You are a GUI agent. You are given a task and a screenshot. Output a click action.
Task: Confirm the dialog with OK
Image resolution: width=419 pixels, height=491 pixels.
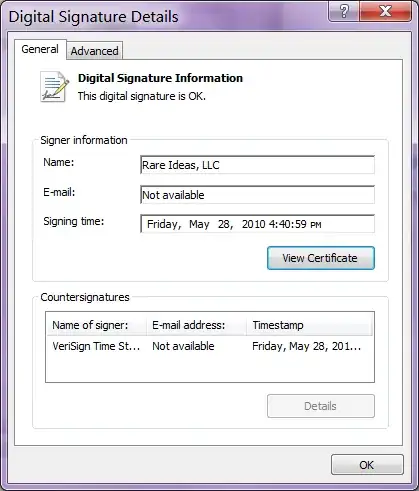tap(367, 465)
